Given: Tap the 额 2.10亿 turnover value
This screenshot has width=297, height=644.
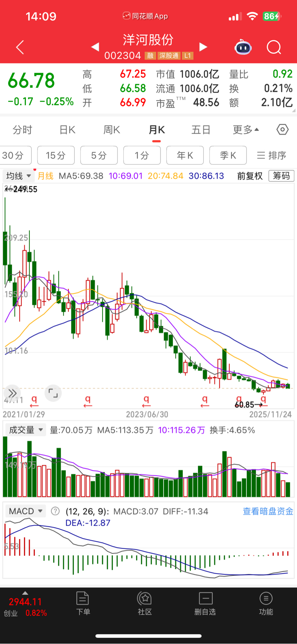Looking at the screenshot, I should 277,103.
